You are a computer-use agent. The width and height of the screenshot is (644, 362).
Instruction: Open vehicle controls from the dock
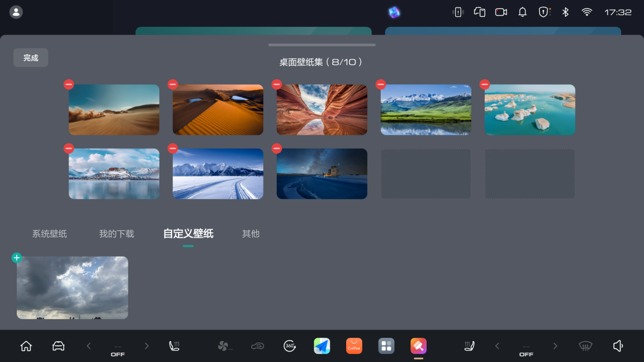pos(58,346)
